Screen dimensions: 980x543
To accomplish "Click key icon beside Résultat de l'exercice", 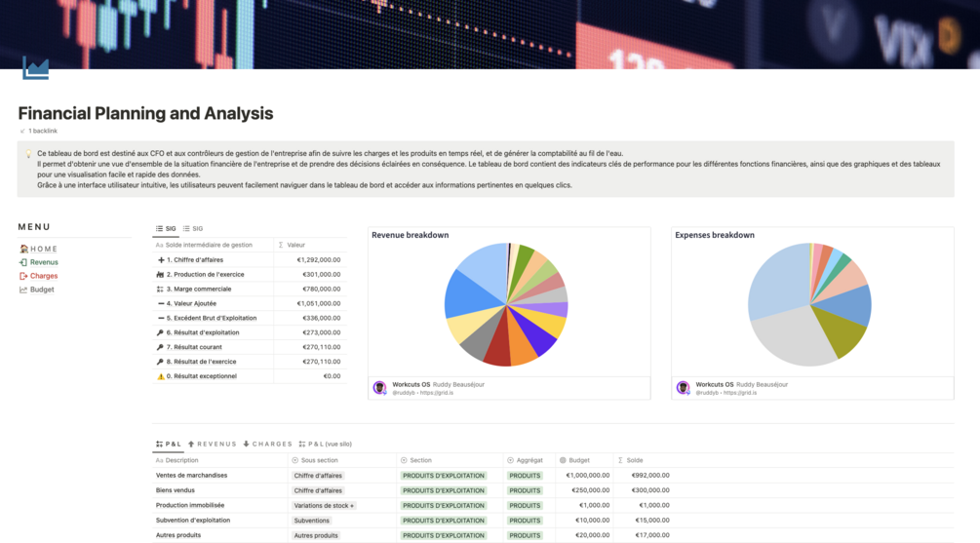I will coord(160,362).
